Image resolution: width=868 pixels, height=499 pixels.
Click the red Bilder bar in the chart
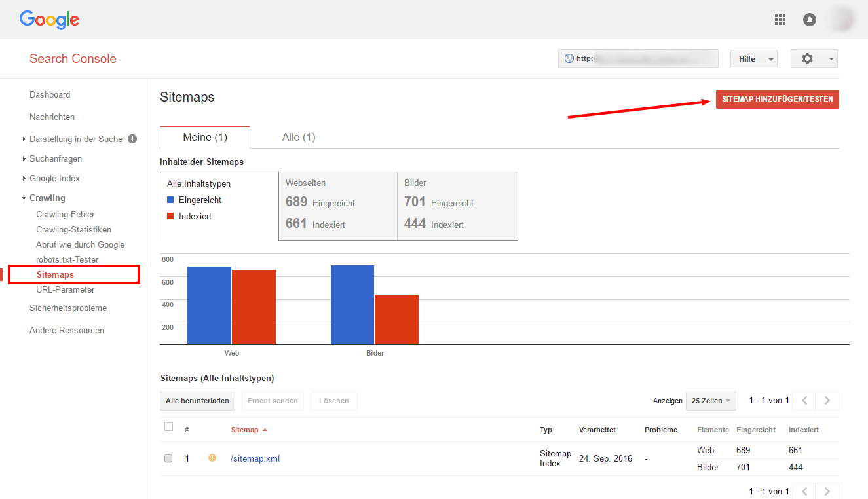coord(396,320)
